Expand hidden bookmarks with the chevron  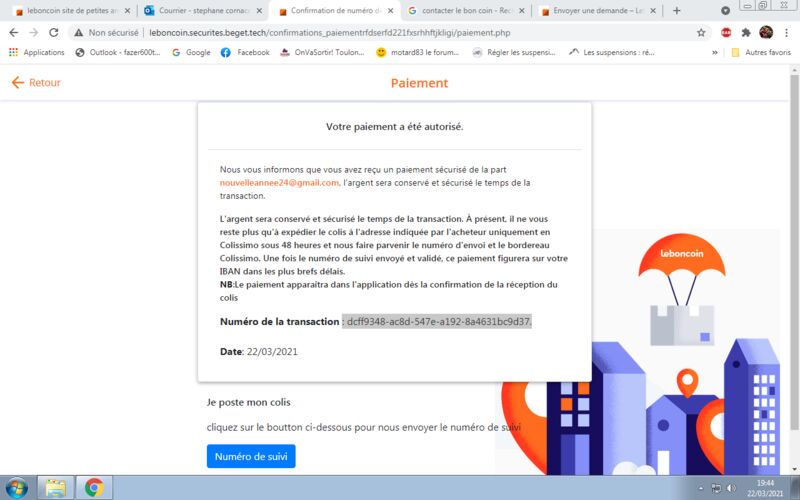(715, 53)
